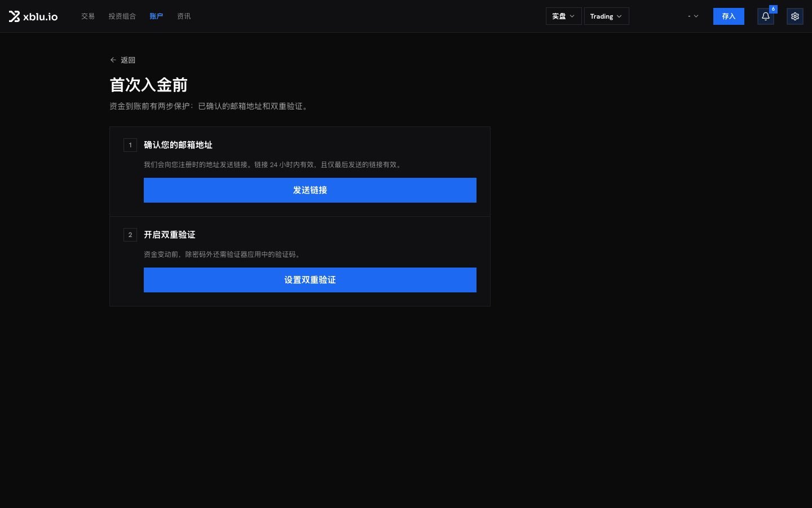
Task: Expand the Trading dropdown
Action: pyautogui.click(x=606, y=16)
